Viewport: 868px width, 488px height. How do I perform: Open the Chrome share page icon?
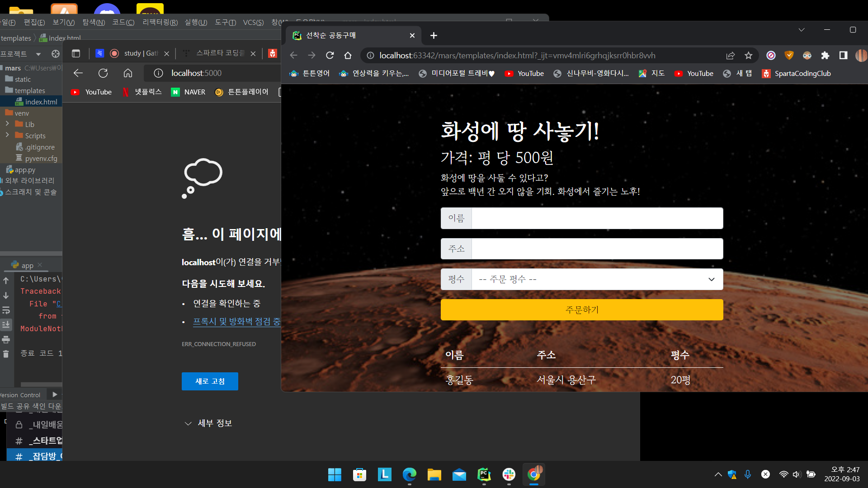tap(730, 55)
